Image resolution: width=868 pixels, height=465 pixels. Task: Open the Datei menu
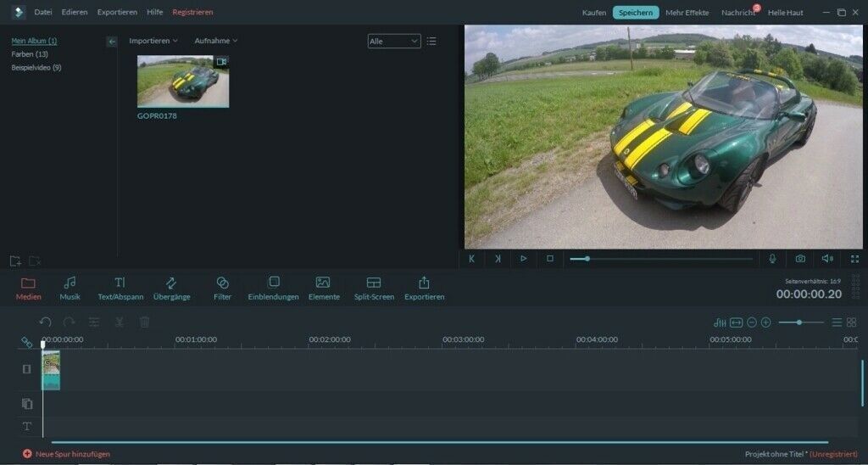tap(43, 13)
